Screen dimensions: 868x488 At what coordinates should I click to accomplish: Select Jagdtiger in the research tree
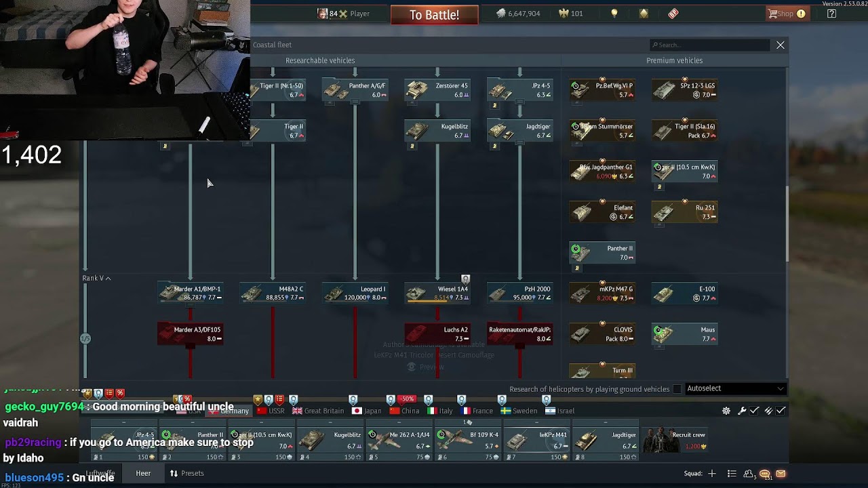pyautogui.click(x=519, y=131)
